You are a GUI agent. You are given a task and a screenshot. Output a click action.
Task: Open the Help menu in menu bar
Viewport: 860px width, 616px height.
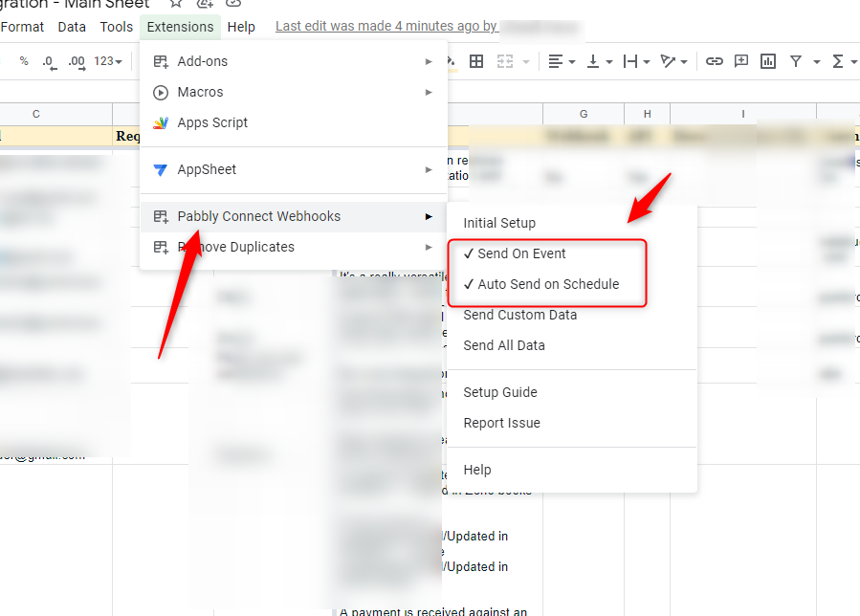click(x=241, y=27)
